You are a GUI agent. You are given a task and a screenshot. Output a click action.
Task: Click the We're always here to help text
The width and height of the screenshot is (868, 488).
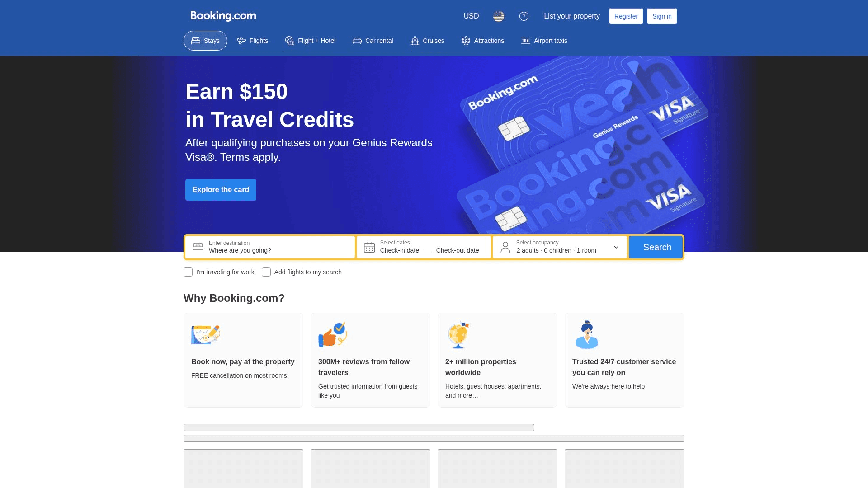(x=609, y=386)
